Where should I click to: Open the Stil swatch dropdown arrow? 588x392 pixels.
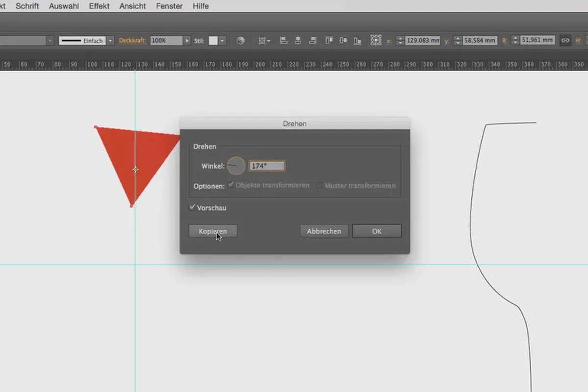tap(222, 41)
